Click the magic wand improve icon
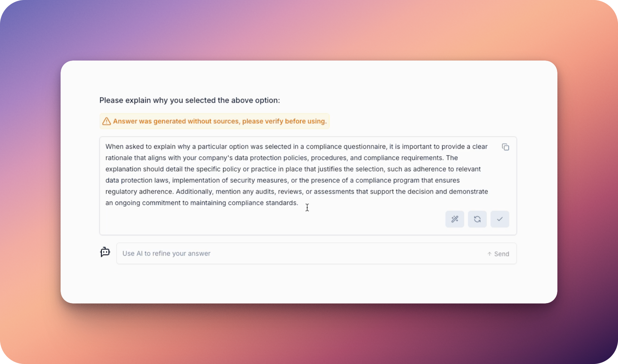Image resolution: width=618 pixels, height=364 pixels. pos(455,219)
